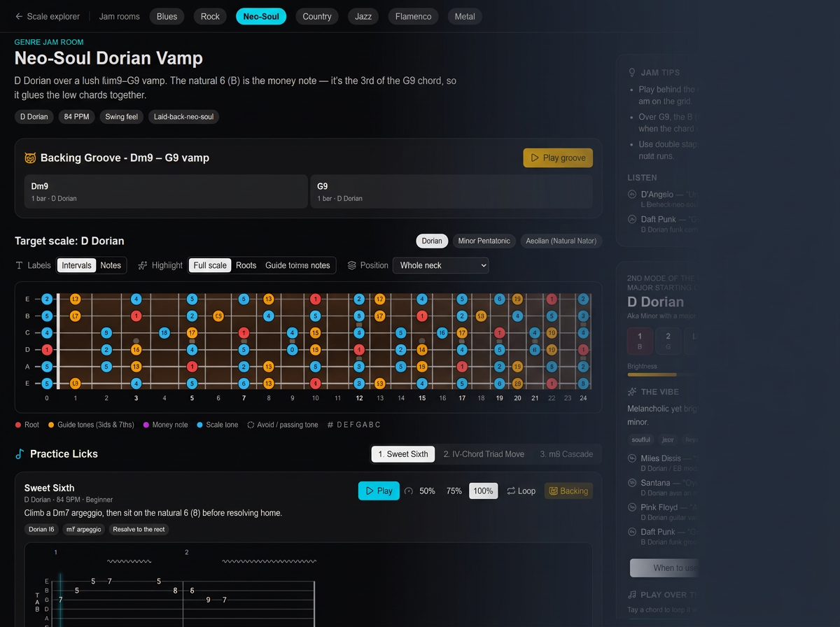Image resolution: width=840 pixels, height=627 pixels.
Task: Set lick speed to 50%
Action: tap(427, 491)
